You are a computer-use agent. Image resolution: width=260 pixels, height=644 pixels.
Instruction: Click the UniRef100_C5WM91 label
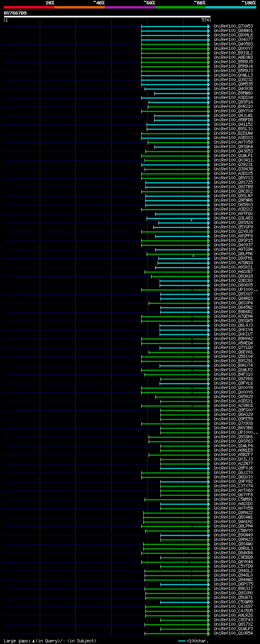[x=233, y=499]
